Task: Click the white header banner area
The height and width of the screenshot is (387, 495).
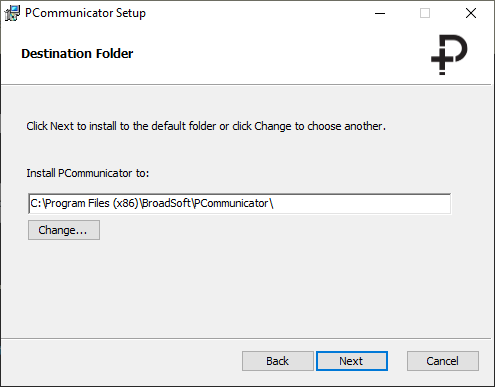Action: point(246,55)
